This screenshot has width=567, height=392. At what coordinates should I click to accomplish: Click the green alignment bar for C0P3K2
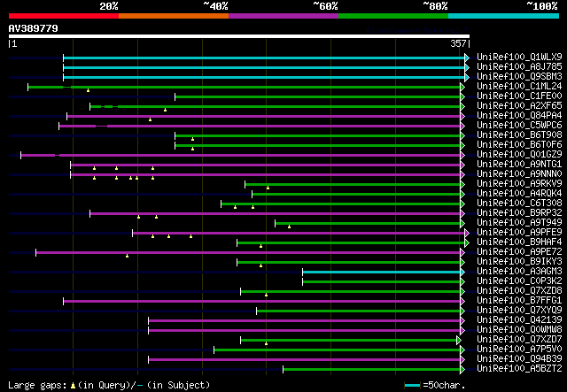point(381,281)
